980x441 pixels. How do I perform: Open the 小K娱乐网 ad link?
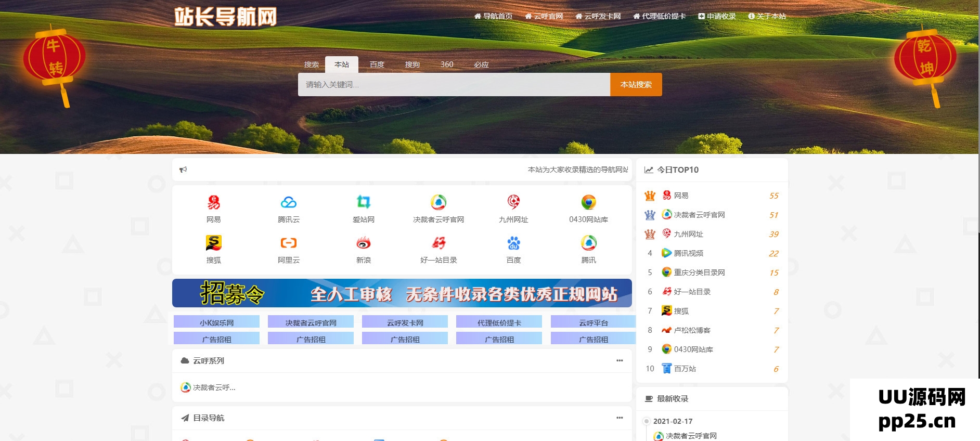pos(216,322)
